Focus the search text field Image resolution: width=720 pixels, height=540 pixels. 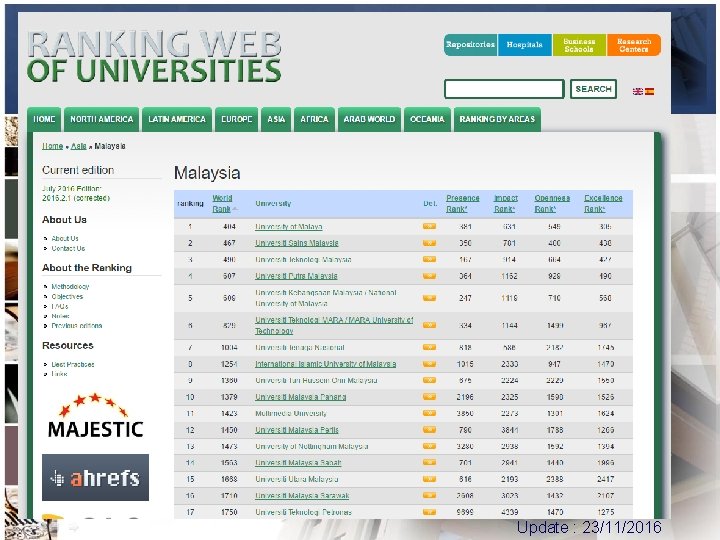tap(504, 89)
